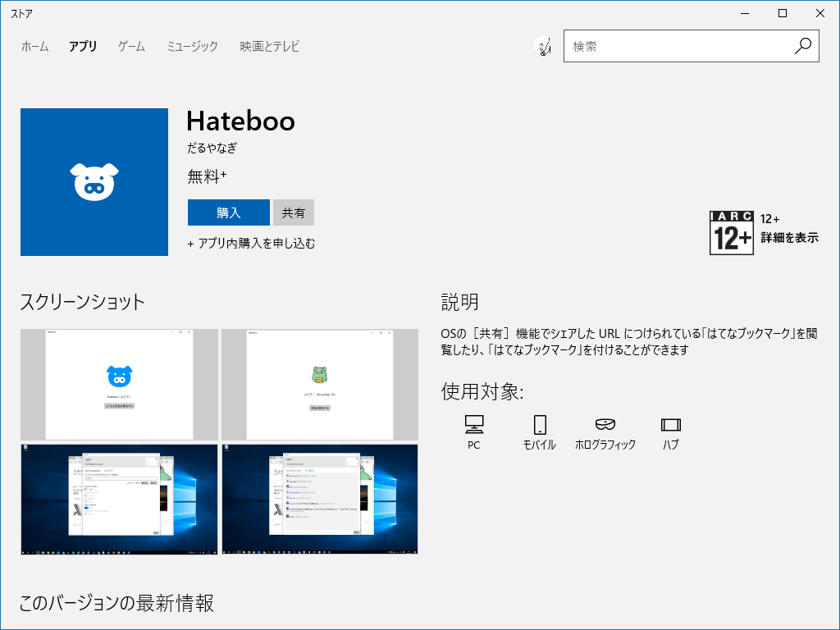Open the ゲーム tab
Screen dimensions: 840x630
click(132, 47)
